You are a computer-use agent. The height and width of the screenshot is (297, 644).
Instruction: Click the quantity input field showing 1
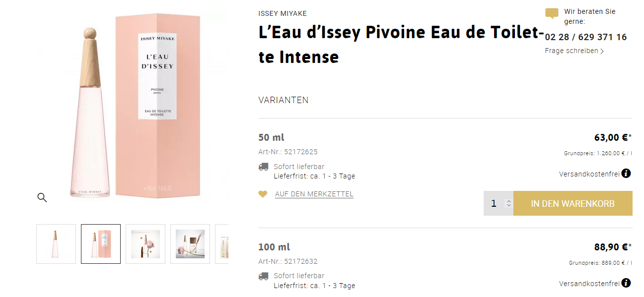[x=494, y=203]
